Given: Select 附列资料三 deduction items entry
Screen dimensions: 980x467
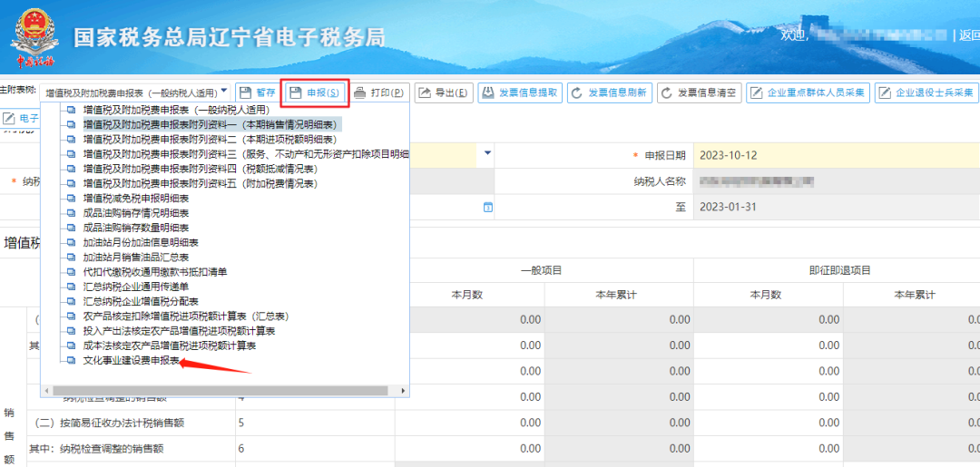Looking at the screenshot, I should pos(246,153).
